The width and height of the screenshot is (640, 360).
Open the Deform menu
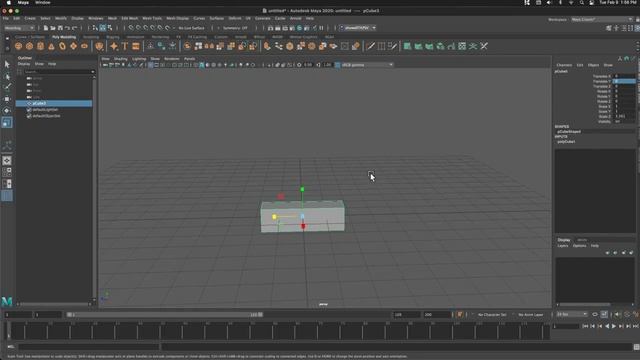click(x=235, y=18)
